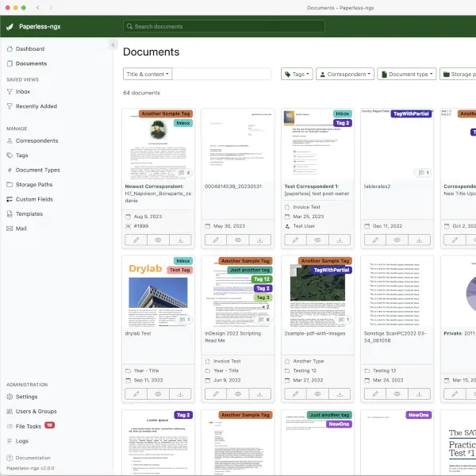This screenshot has height=476, width=476.
Task: Open Storage Paths in the sidebar
Action: [34, 185]
